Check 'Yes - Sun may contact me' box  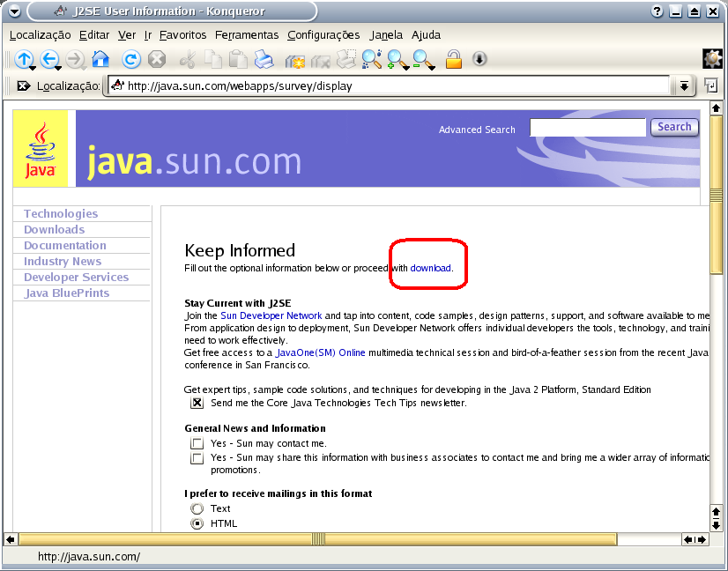click(x=197, y=443)
